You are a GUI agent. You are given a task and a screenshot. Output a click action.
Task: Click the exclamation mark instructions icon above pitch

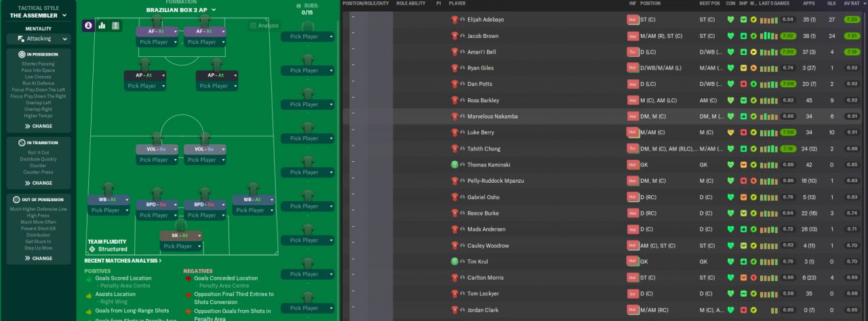[x=116, y=25]
